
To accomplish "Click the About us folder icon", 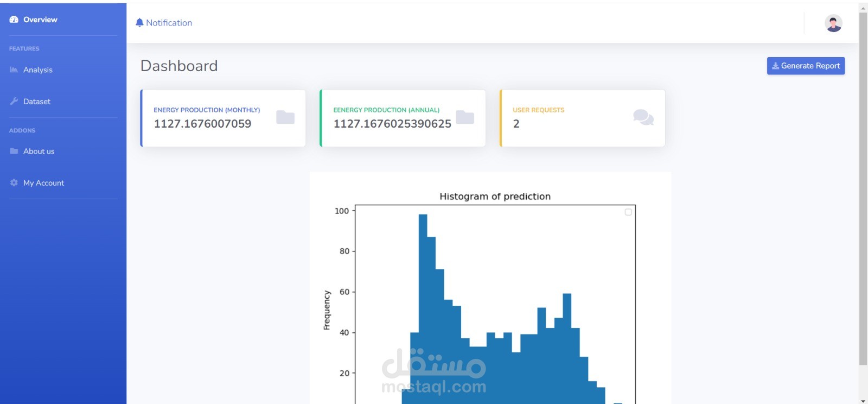I will coord(14,151).
